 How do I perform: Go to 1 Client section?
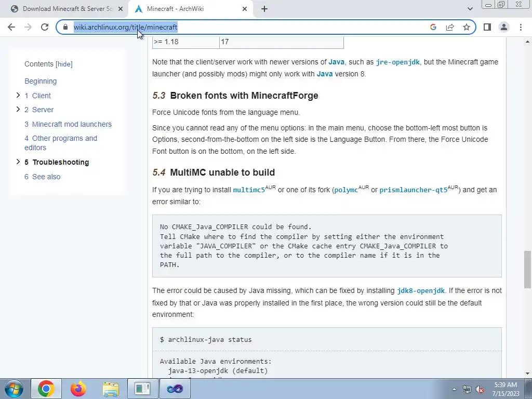point(37,96)
